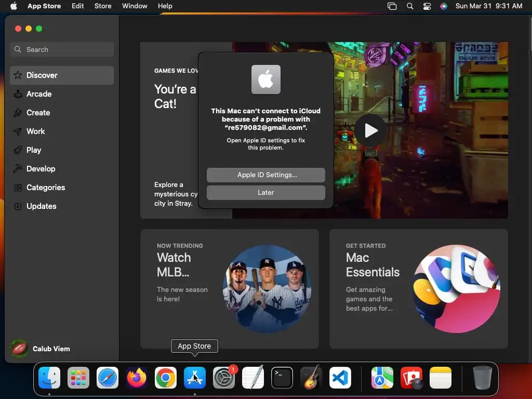Open the Mac Essentials card
The image size is (532, 399).
coord(418,289)
